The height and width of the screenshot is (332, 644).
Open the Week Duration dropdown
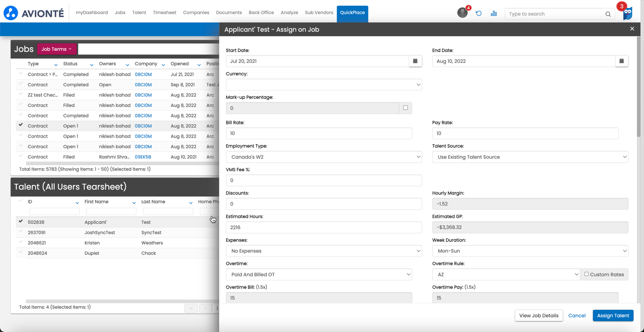(x=530, y=251)
